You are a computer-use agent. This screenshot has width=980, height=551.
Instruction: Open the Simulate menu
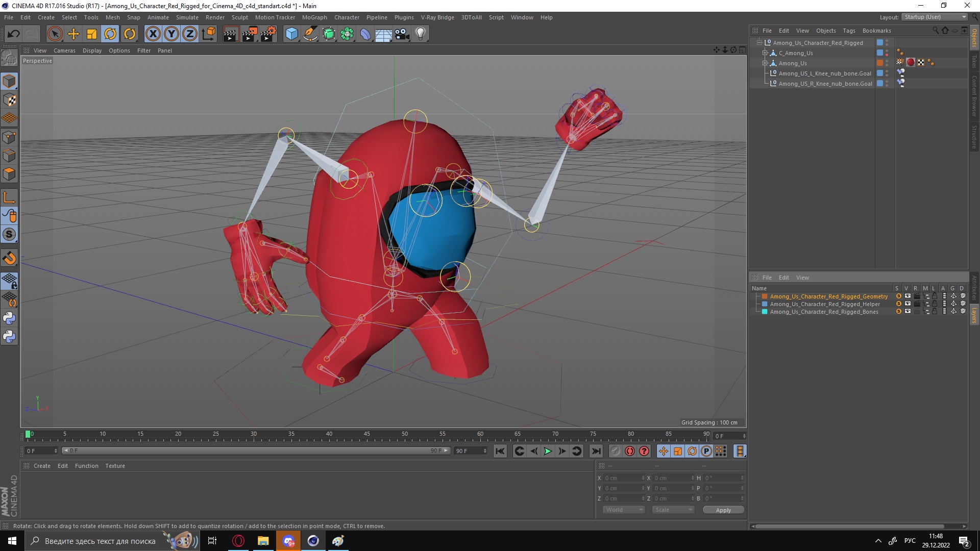tap(187, 17)
